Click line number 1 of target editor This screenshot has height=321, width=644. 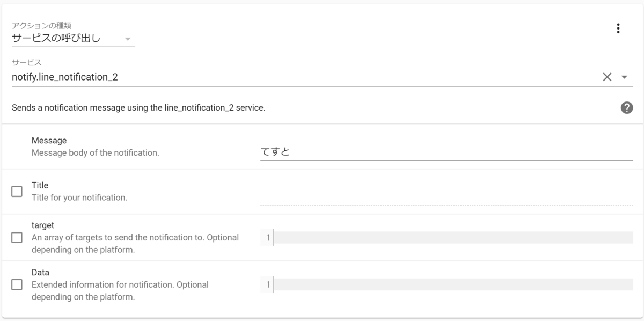(x=268, y=237)
